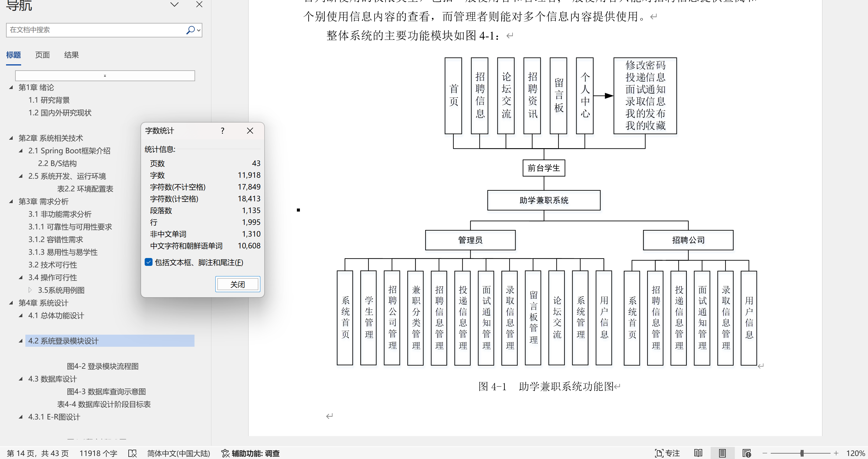Click the zoom slider handle
The height and width of the screenshot is (459, 868).
click(802, 453)
